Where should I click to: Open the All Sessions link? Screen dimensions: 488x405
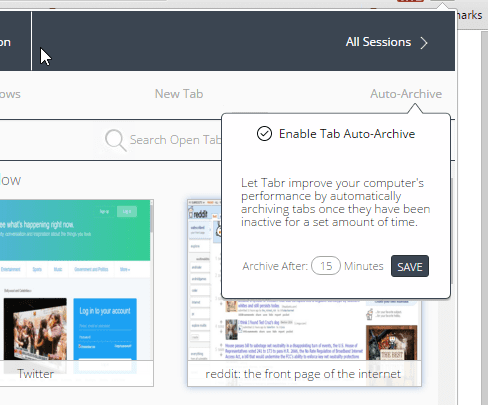pos(378,42)
